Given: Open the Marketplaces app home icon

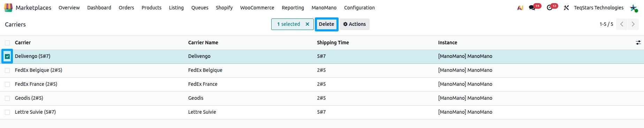Looking at the screenshot, I should 8,7.
